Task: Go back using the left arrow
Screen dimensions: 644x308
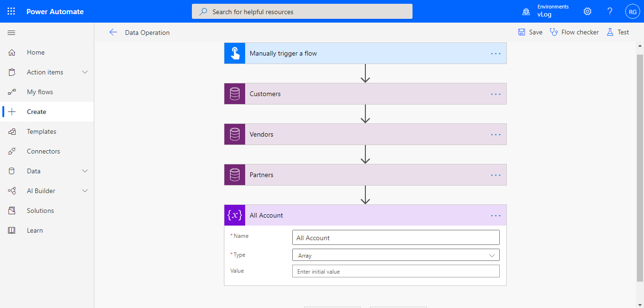Action: pos(113,32)
